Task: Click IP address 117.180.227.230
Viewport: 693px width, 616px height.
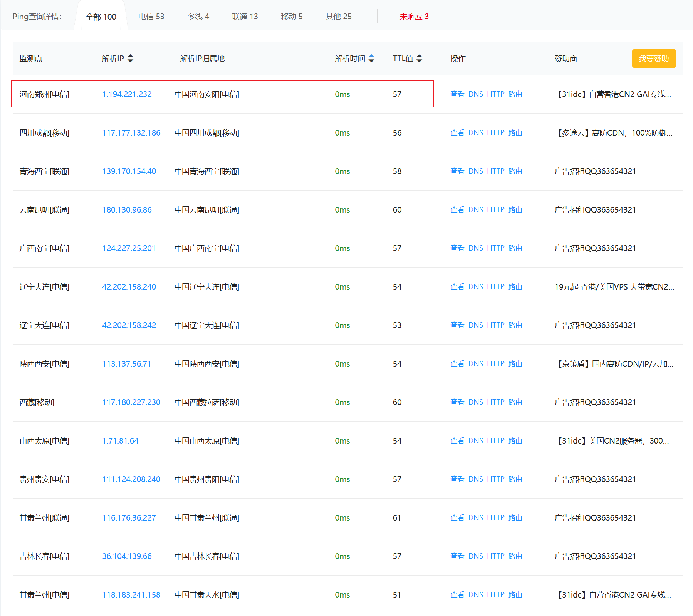Action: click(131, 402)
